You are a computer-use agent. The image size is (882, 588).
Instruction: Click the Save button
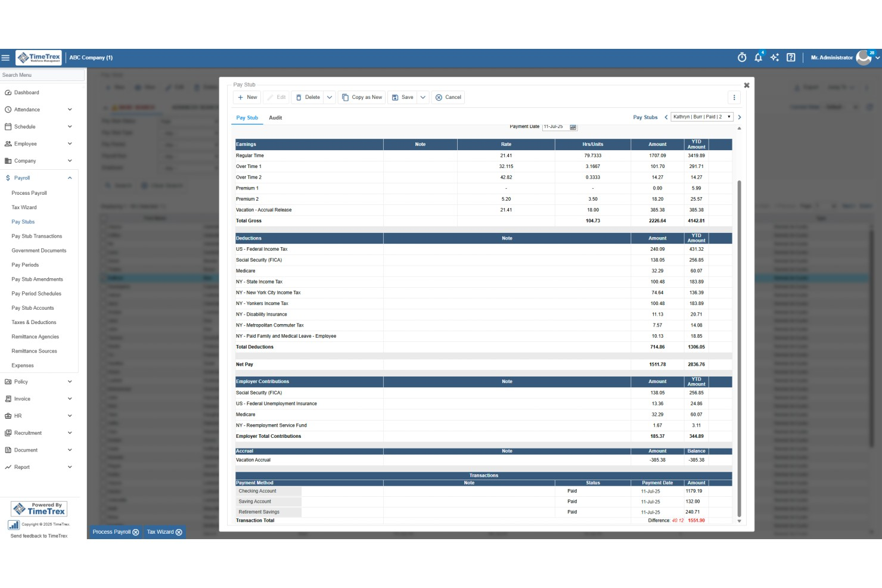(x=402, y=97)
